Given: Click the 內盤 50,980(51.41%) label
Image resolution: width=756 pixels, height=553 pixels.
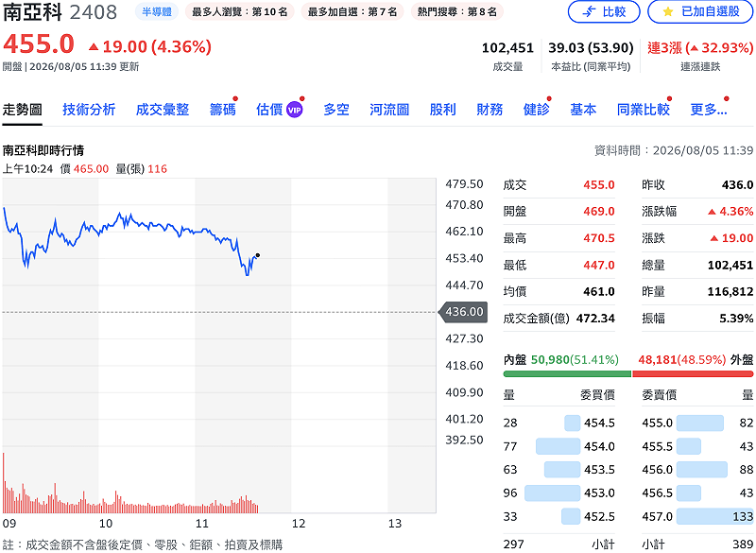Looking at the screenshot, I should pos(560,359).
